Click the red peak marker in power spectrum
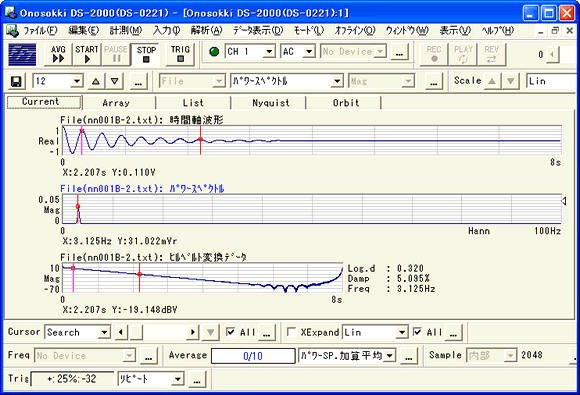 coord(78,207)
